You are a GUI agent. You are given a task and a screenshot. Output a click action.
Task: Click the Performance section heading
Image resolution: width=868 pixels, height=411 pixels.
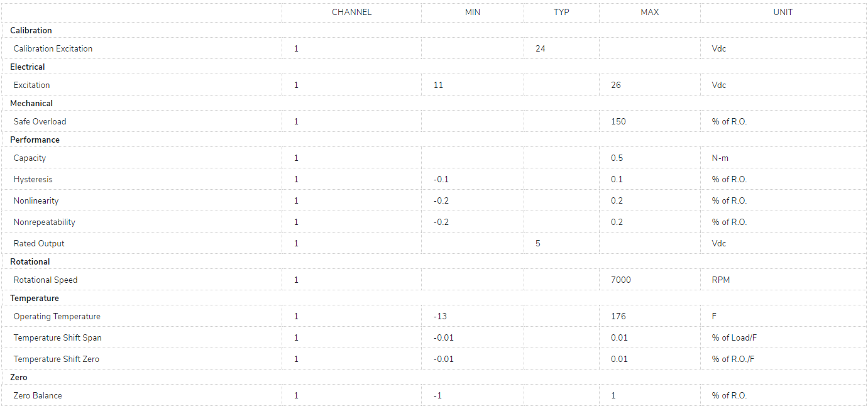pos(35,140)
